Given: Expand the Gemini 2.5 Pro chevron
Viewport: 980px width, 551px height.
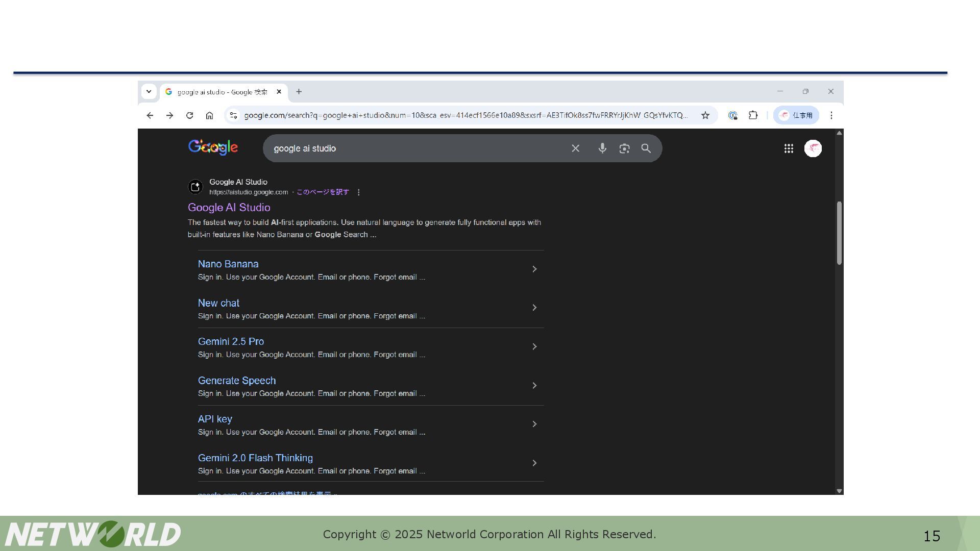Looking at the screenshot, I should pos(534,346).
